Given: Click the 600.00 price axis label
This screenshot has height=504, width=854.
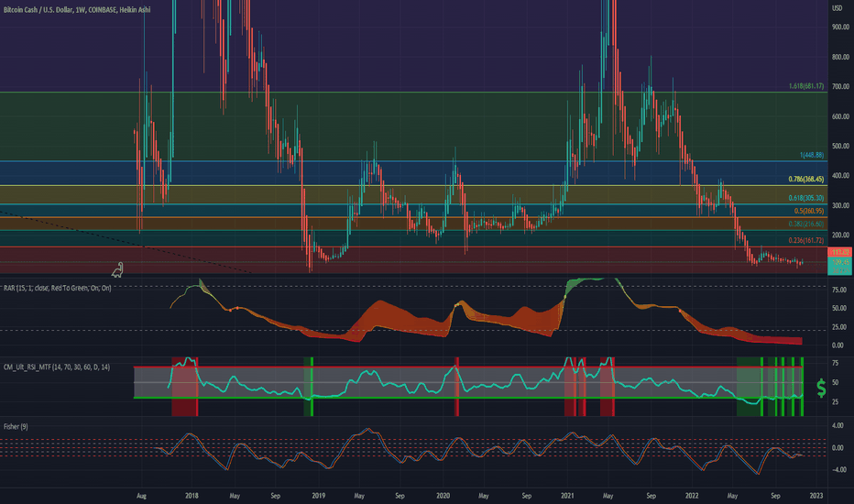Looking at the screenshot, I should click(x=840, y=116).
